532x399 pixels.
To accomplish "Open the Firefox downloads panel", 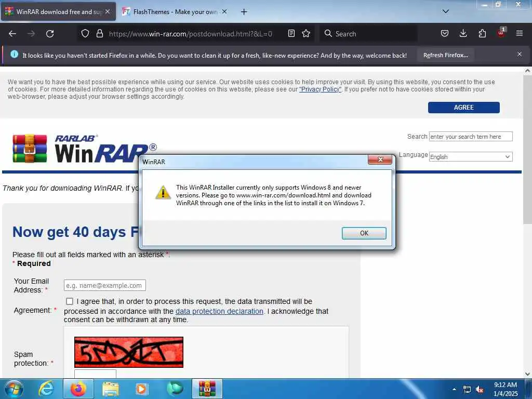I will (x=463, y=33).
